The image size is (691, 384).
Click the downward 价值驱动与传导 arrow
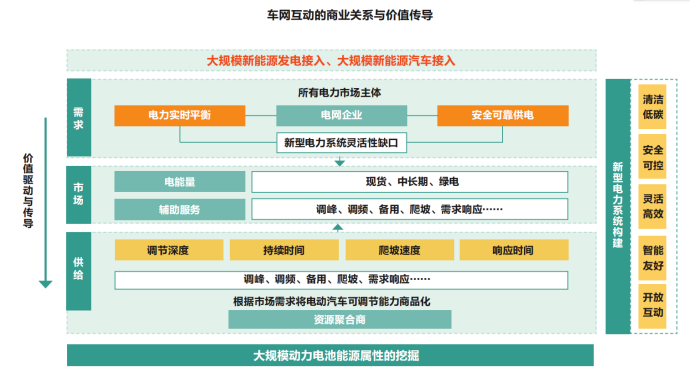(45, 203)
